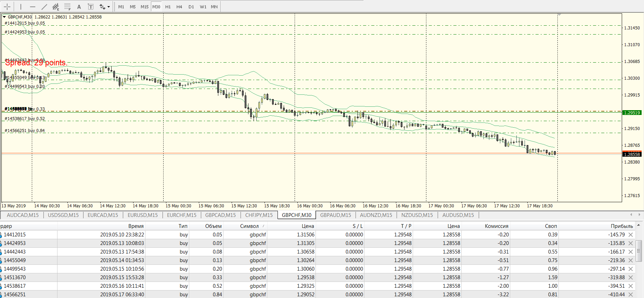644x298 pixels.
Task: Open the EURCAD,M15 chart tab
Action: click(103, 215)
